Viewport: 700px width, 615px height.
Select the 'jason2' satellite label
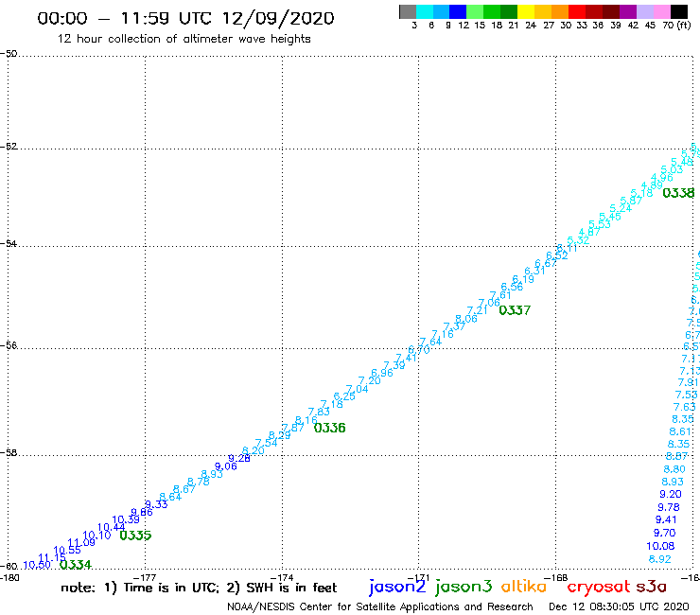tap(397, 587)
